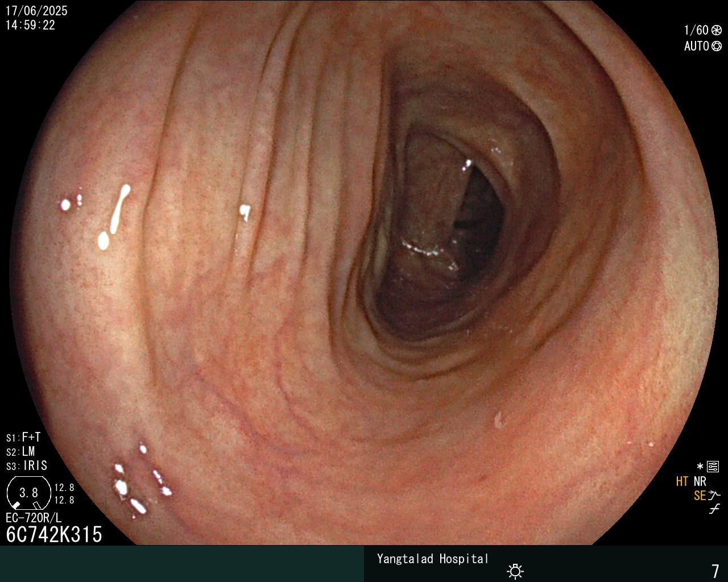The height and width of the screenshot is (582, 728).
Task: Click the image counter number 7
Action: (x=715, y=571)
